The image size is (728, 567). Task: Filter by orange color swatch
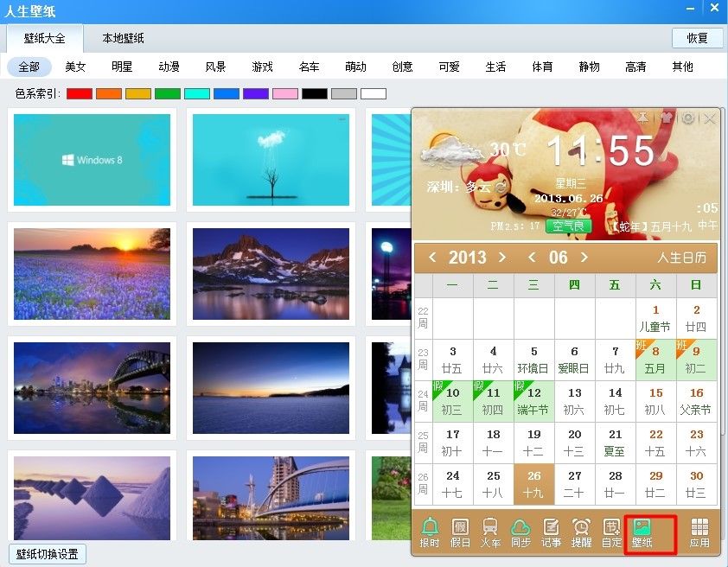tap(109, 93)
